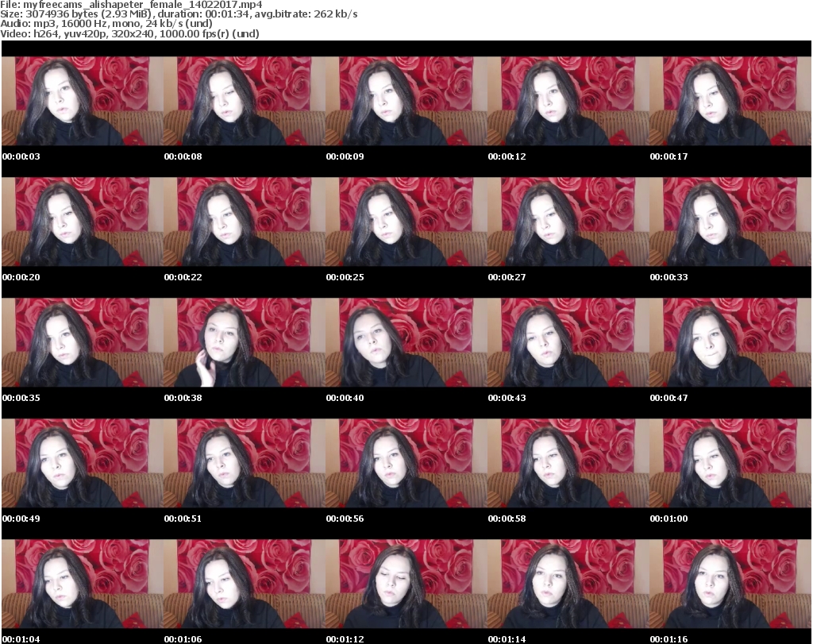Select the thumbnail frame at 00:01:06
This screenshot has height=644, width=813.
(245, 584)
